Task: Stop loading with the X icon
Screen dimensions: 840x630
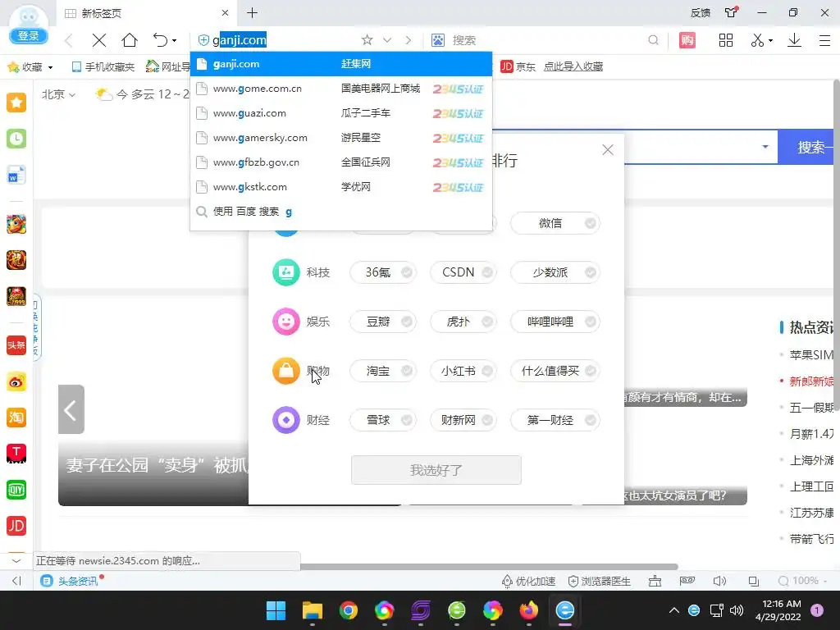Action: tap(99, 40)
